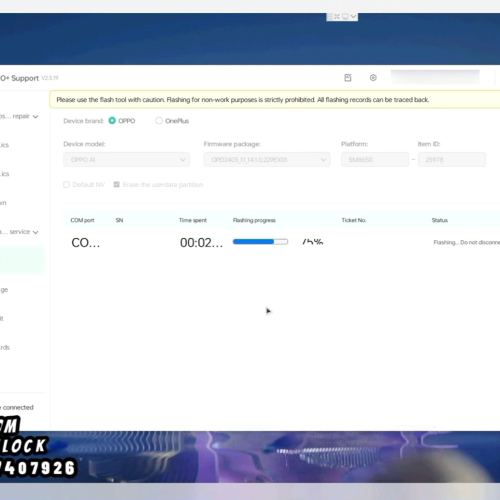Click the floating toolbar's dropdown chevron at top
This screenshot has width=500, height=500.
click(353, 16)
